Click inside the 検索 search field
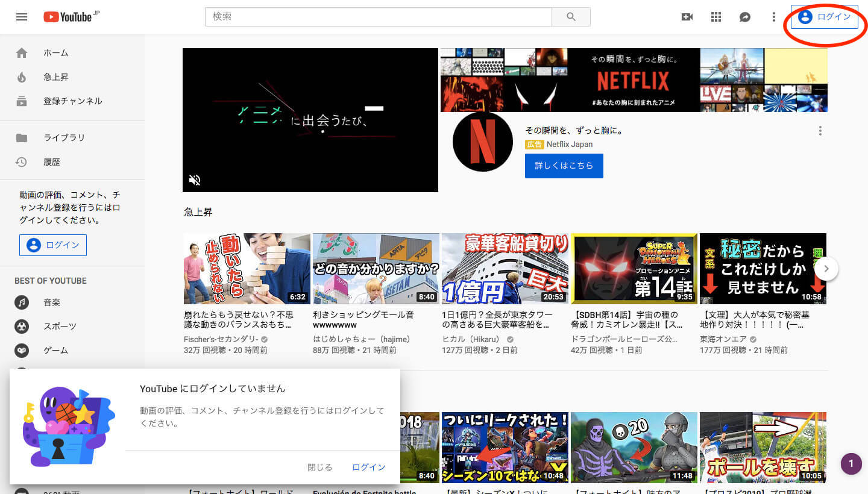Viewport: 868px width, 494px height. pyautogui.click(x=379, y=17)
